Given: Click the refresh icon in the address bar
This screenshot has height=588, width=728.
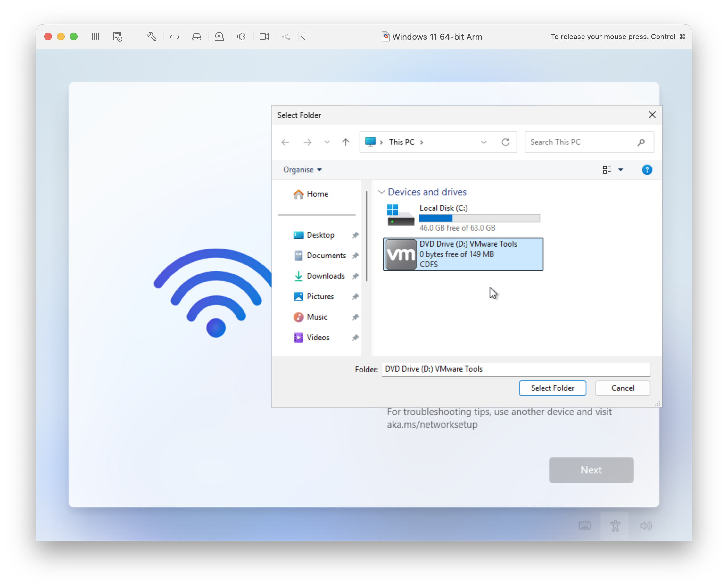Looking at the screenshot, I should [x=505, y=142].
